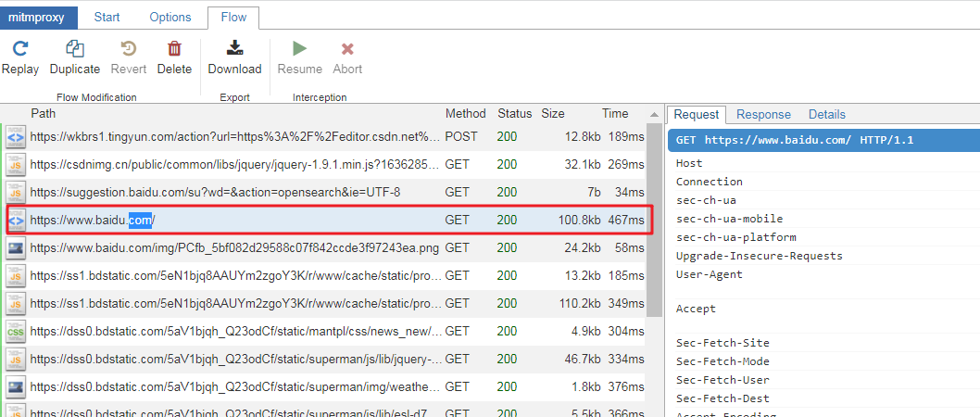Click the Upgrade-Insecure-Requests header name
Image resolution: width=980 pixels, height=417 pixels.
(759, 256)
